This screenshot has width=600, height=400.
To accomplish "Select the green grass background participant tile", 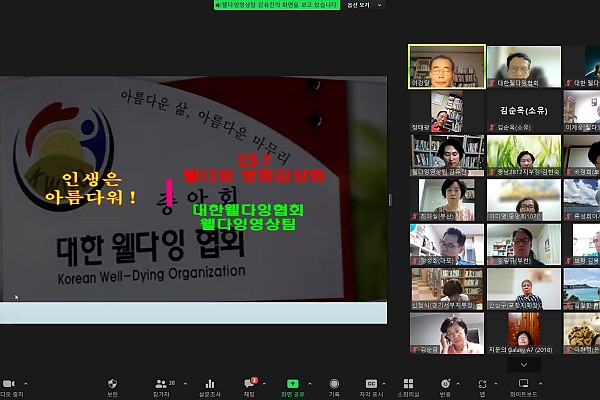I will click(524, 155).
